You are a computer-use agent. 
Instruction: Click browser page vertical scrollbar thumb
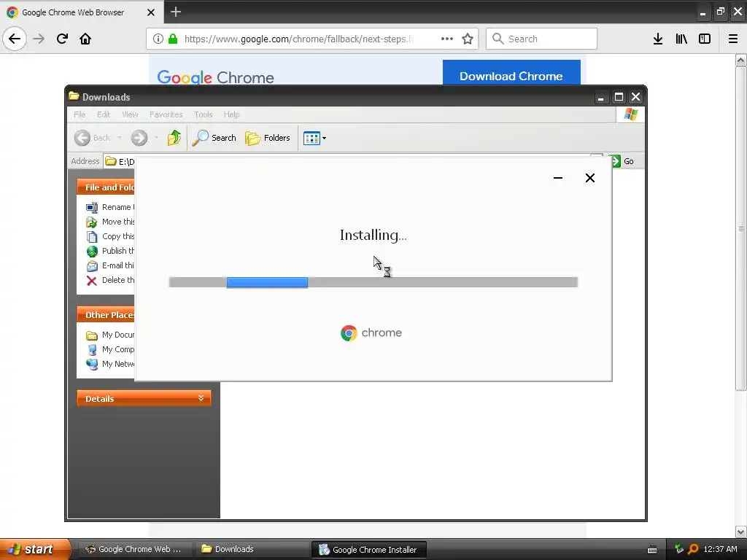pyautogui.click(x=741, y=228)
